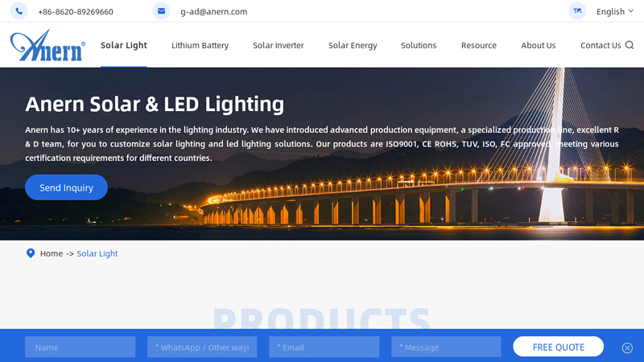644x362 pixels.
Task: Click the Solar Light breadcrumb link
Action: tap(97, 253)
